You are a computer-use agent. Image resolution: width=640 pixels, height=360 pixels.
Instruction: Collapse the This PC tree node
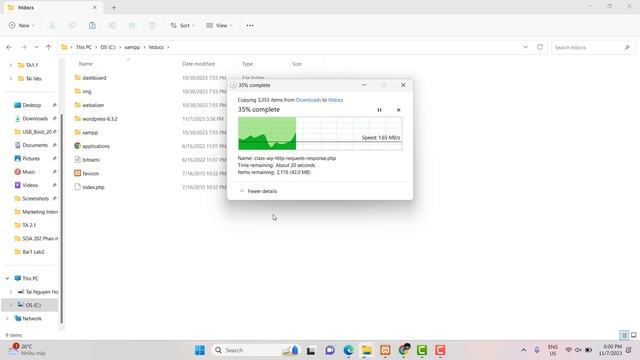tap(7, 278)
